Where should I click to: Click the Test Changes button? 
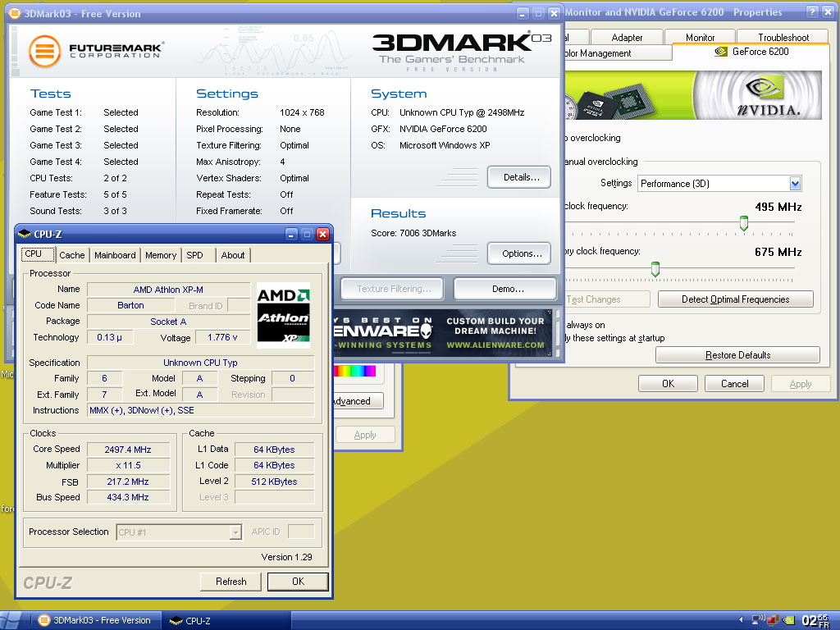tap(606, 299)
